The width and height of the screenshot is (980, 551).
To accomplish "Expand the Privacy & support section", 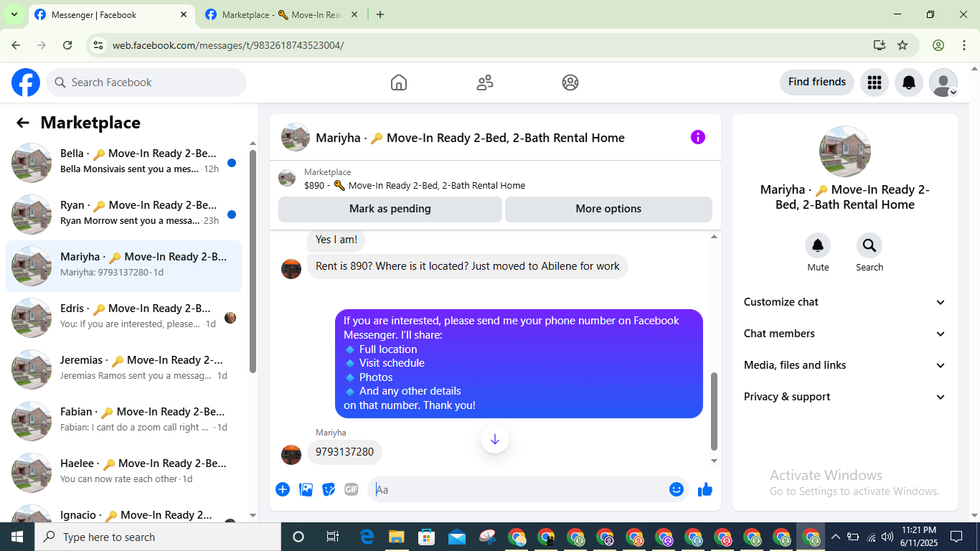I will pos(845,397).
